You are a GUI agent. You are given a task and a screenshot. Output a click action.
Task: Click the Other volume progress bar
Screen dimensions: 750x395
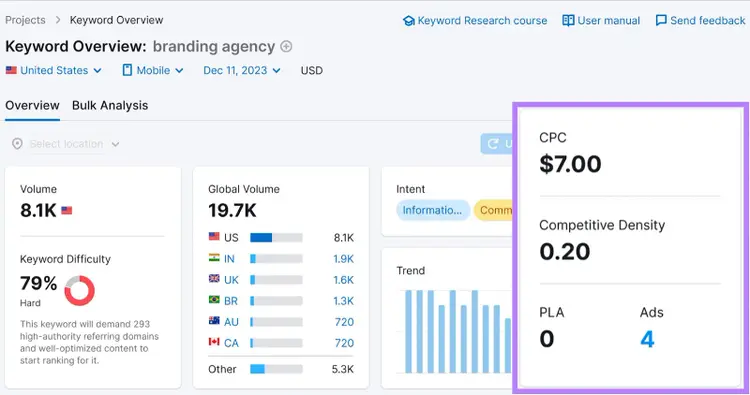[276, 369]
